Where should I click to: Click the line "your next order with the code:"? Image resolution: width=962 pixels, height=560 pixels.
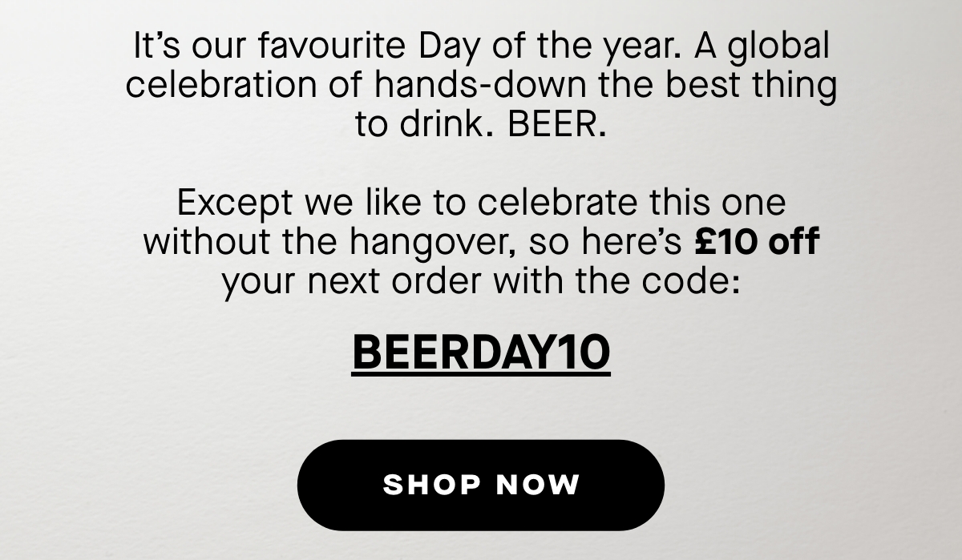(481, 281)
